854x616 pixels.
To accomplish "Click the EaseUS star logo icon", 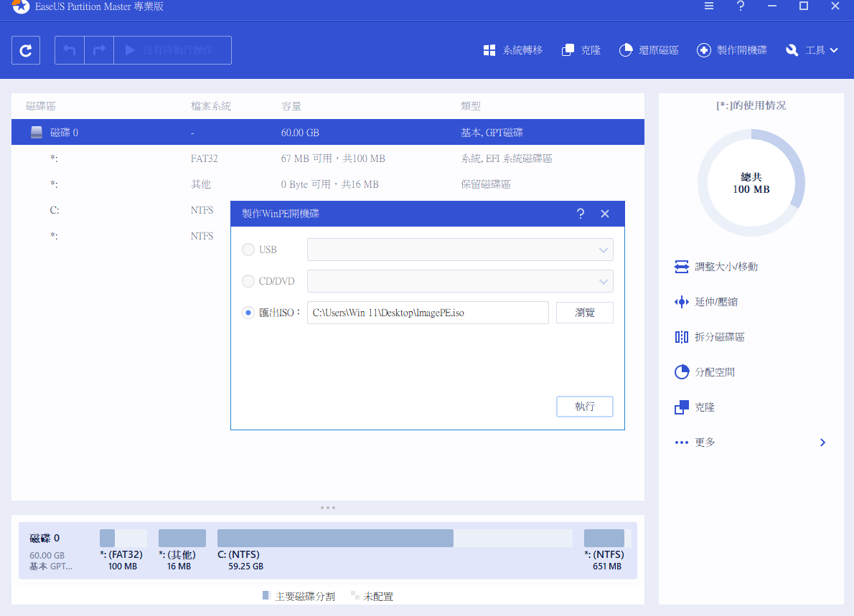I will click(21, 6).
